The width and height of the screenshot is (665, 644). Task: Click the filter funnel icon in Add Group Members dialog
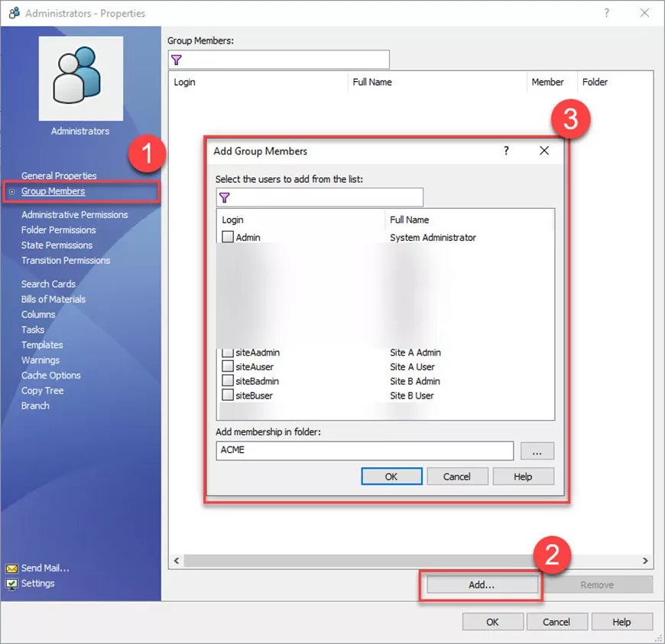click(x=225, y=197)
